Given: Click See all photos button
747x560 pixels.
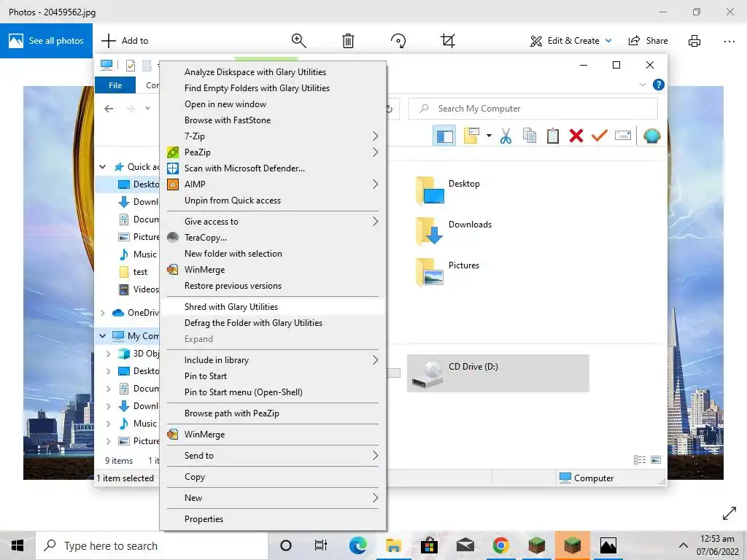Looking at the screenshot, I should pos(46,41).
